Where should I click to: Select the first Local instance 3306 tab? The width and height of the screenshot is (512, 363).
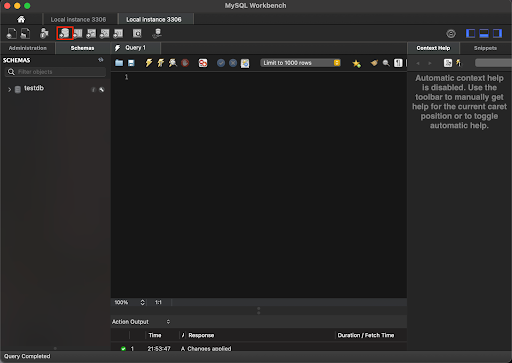coord(78,19)
